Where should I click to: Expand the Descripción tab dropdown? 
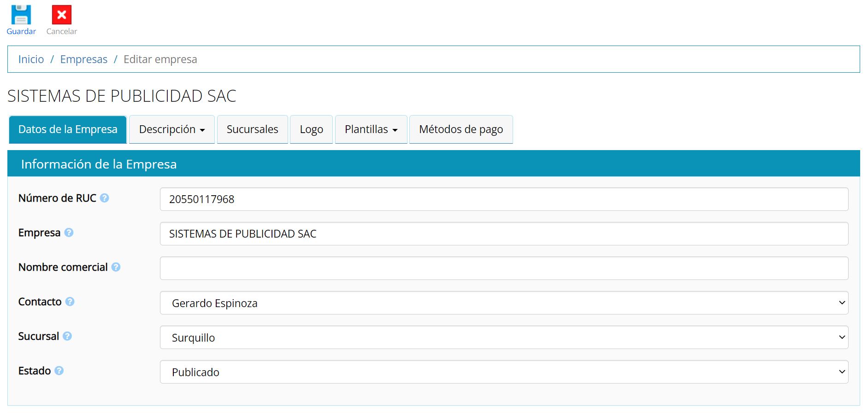171,129
